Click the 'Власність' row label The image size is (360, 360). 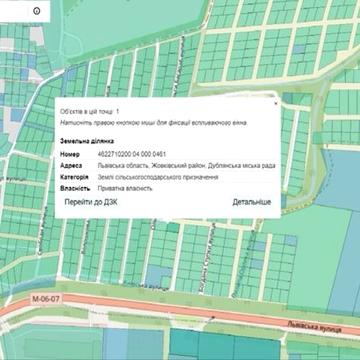pyautogui.click(x=75, y=188)
